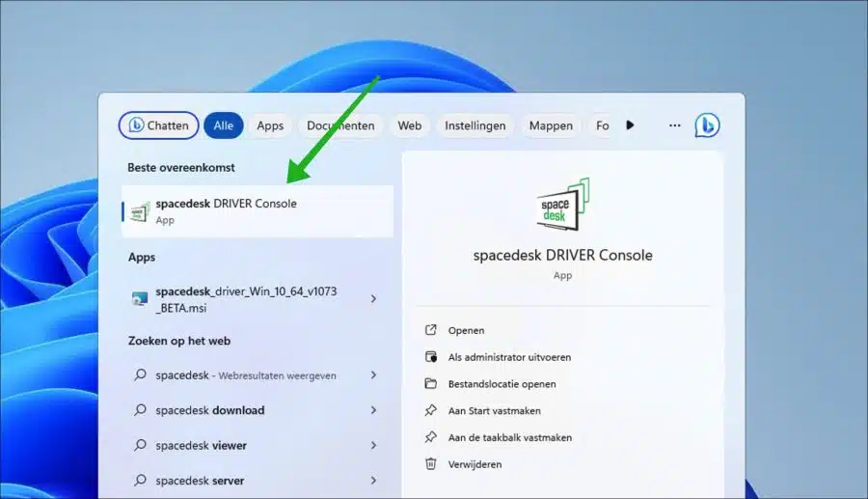Click search icon beside spacedesk download
The width and height of the screenshot is (868, 499).
point(140,410)
